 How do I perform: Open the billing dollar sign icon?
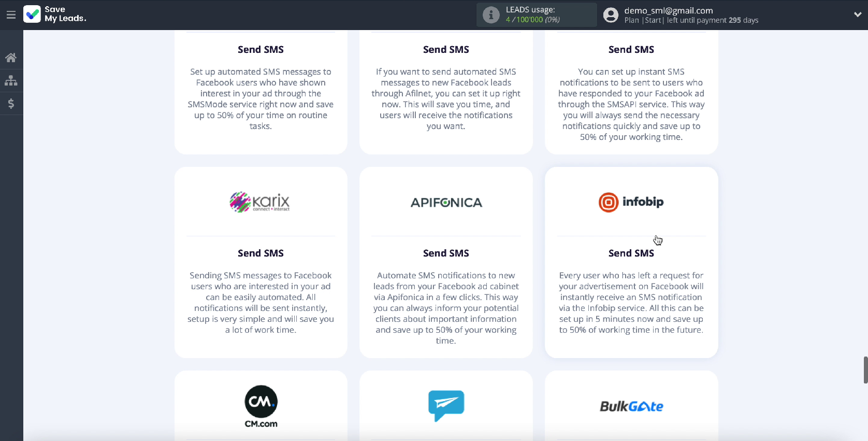pyautogui.click(x=11, y=104)
